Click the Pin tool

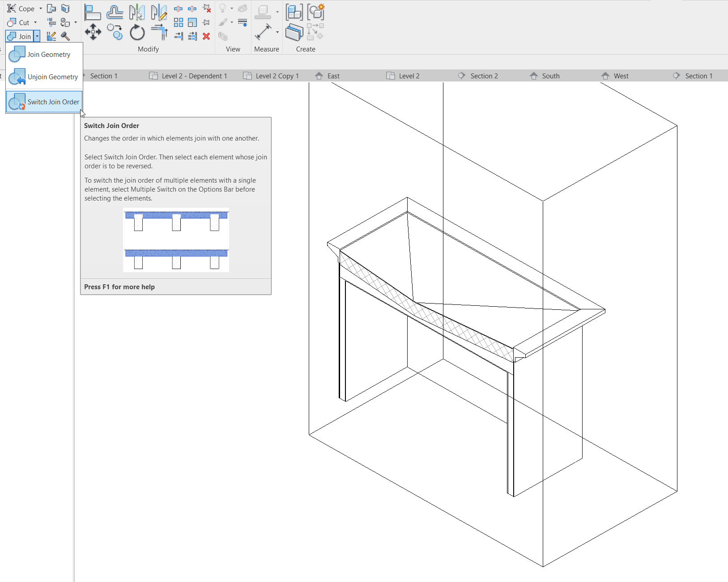tap(206, 22)
